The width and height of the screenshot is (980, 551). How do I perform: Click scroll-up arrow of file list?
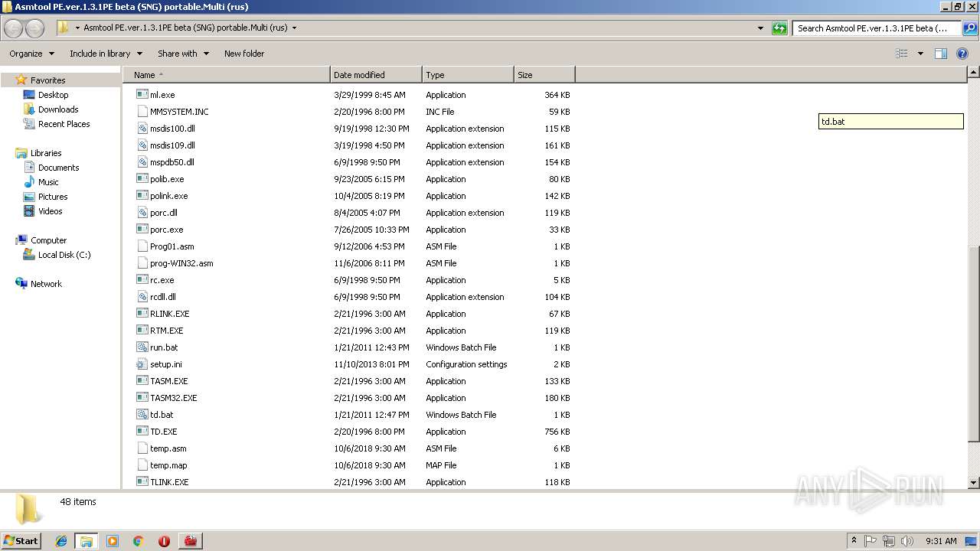973,73
